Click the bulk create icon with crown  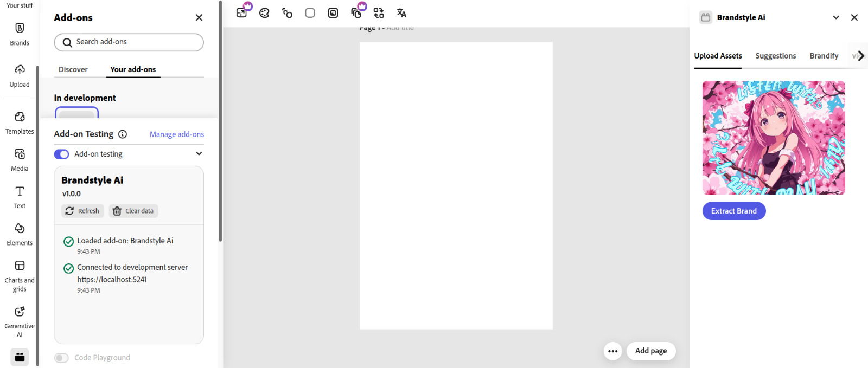tap(356, 12)
